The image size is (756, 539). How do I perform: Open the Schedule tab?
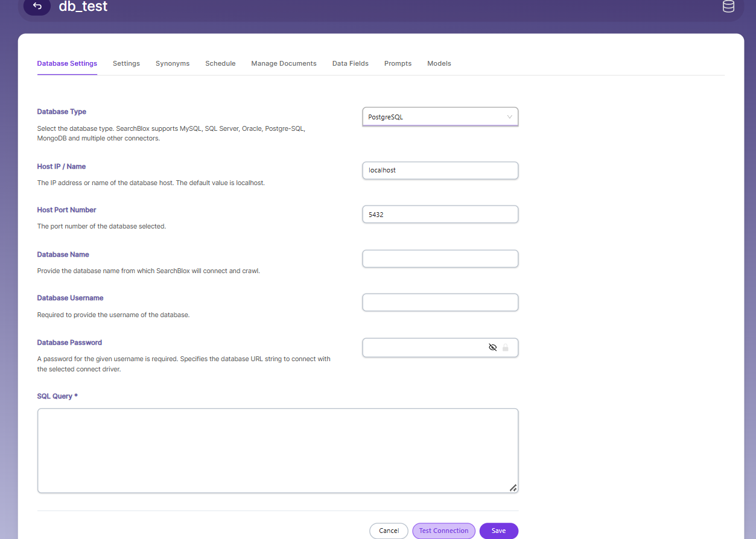220,63
